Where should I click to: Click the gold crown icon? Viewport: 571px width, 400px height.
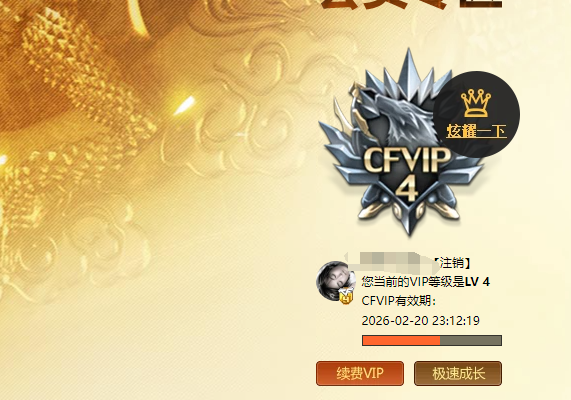[x=476, y=103]
